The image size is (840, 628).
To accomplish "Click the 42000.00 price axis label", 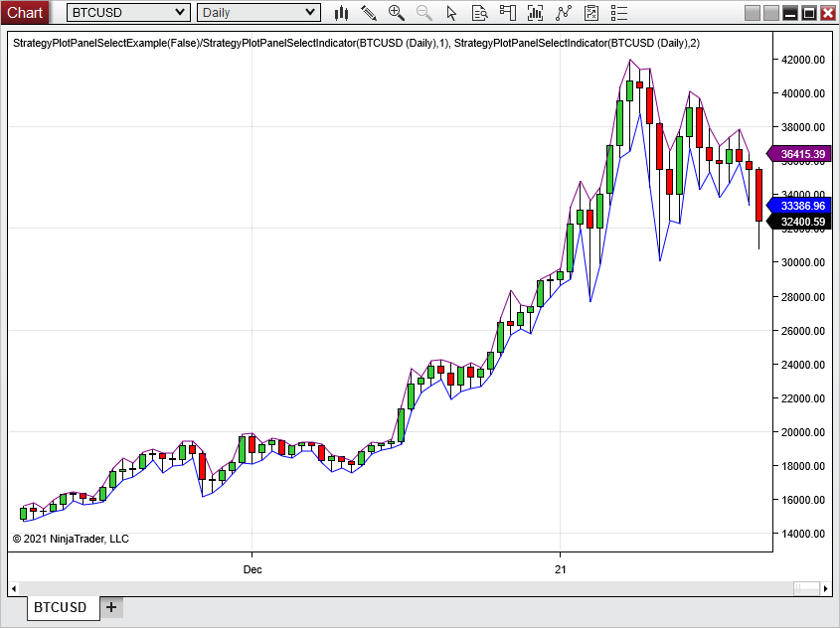I will [x=803, y=60].
